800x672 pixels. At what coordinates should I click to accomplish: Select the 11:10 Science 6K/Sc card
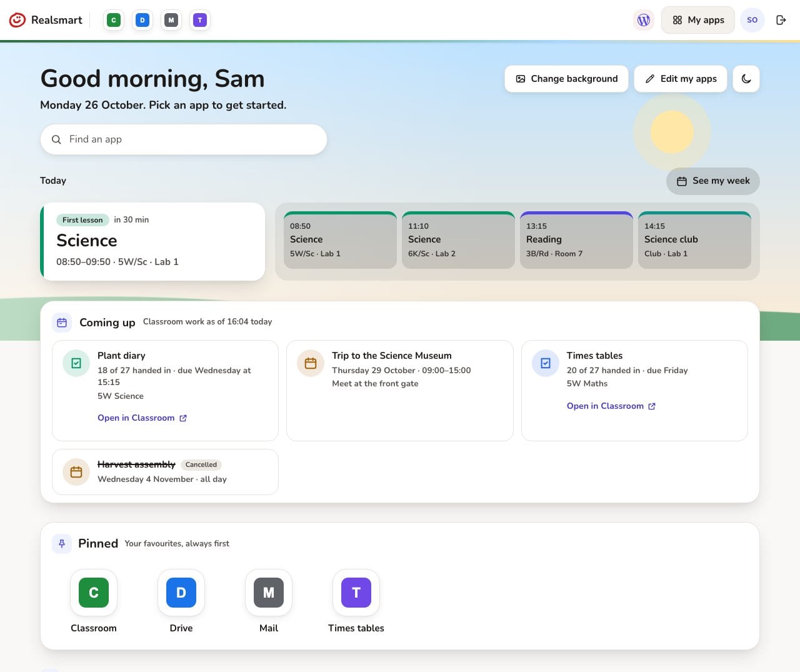pyautogui.click(x=458, y=240)
